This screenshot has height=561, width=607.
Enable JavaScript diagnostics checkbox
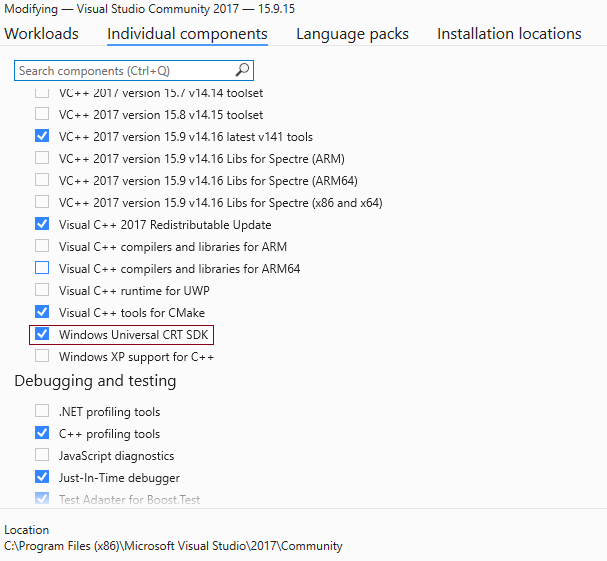pyautogui.click(x=42, y=455)
